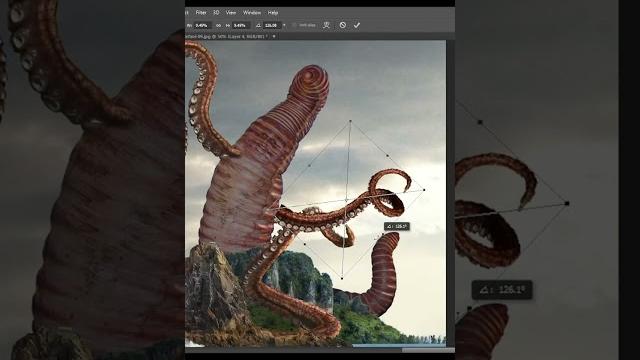Open the Help menu
This screenshot has width=640, height=360.
click(273, 13)
